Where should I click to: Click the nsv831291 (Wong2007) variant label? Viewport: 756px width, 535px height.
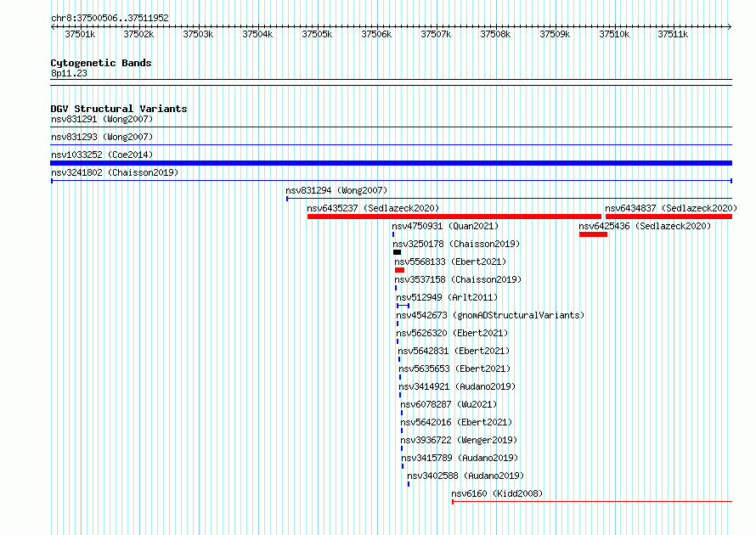click(x=102, y=119)
